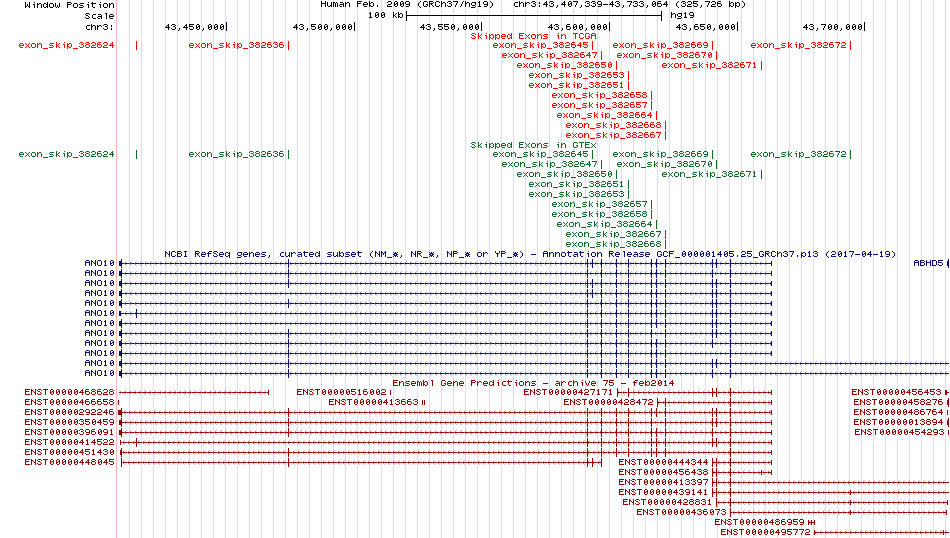Open the Skipped Exons in GTEx track title
This screenshot has height=538, width=950.
(533, 145)
